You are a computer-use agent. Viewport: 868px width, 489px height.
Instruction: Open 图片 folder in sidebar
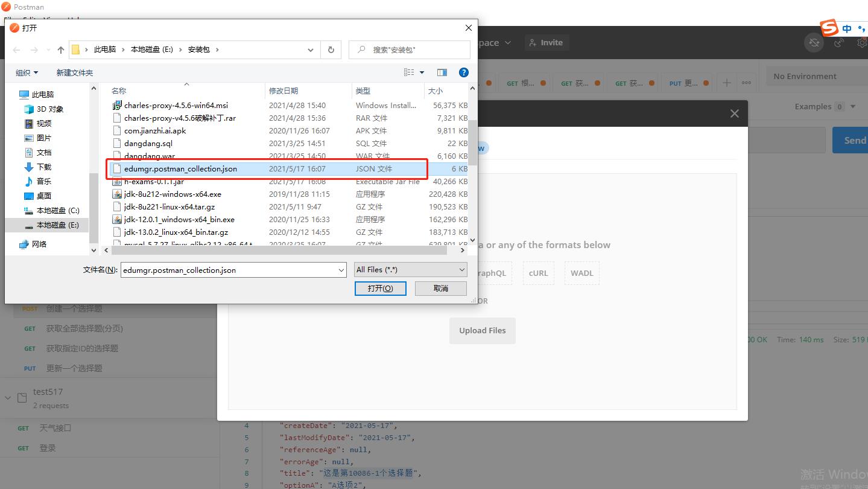pyautogui.click(x=38, y=138)
